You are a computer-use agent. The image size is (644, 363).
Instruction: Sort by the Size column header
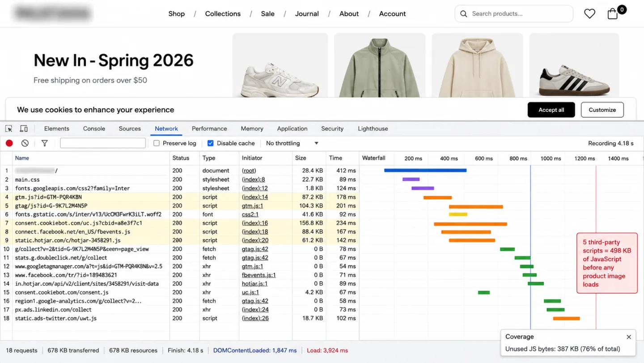click(301, 158)
